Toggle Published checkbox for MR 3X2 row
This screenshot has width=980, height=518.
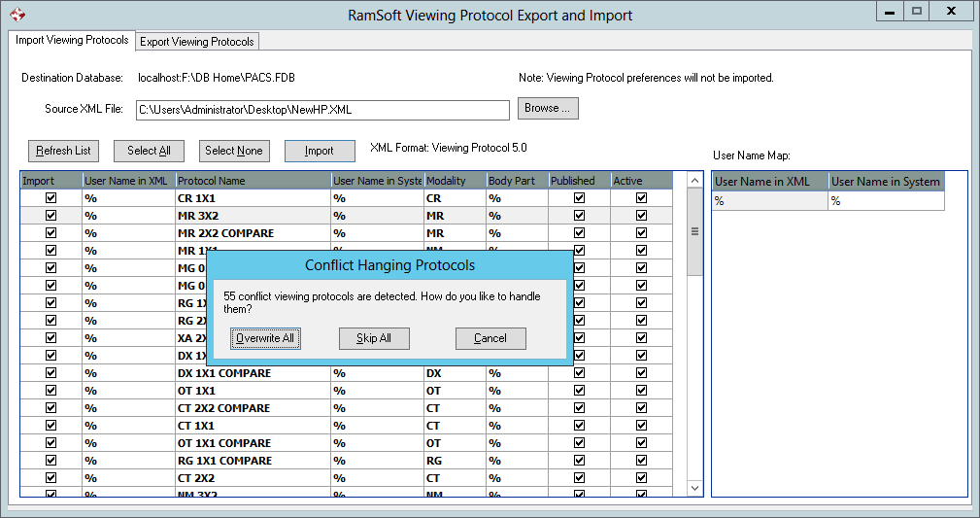(579, 215)
